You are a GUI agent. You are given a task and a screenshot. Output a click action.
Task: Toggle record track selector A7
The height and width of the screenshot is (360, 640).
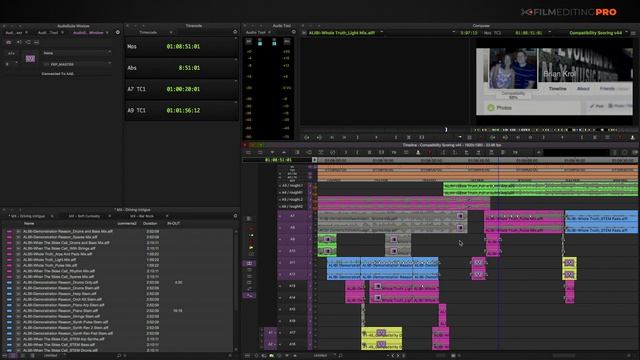pos(293,216)
